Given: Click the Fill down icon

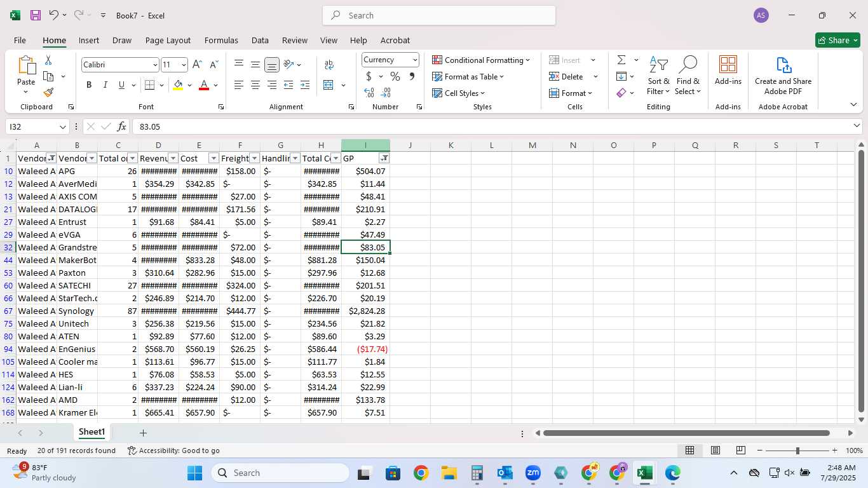Looking at the screenshot, I should coord(621,76).
